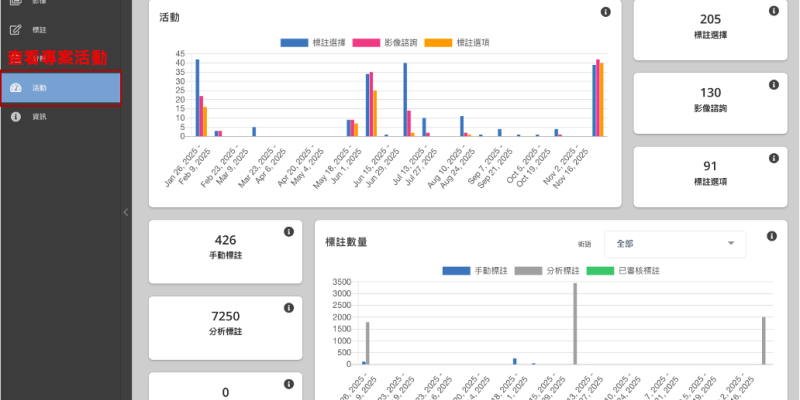Screen dimensions: 800x400
Task: Toggle 標註選擇 blue legend series
Action: [307, 43]
